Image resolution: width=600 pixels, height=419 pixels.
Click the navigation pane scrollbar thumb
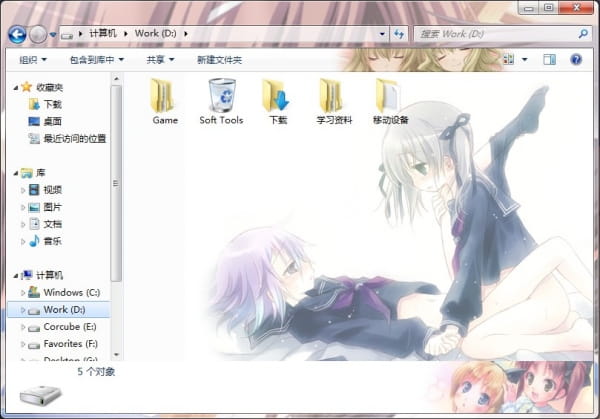coord(116,184)
